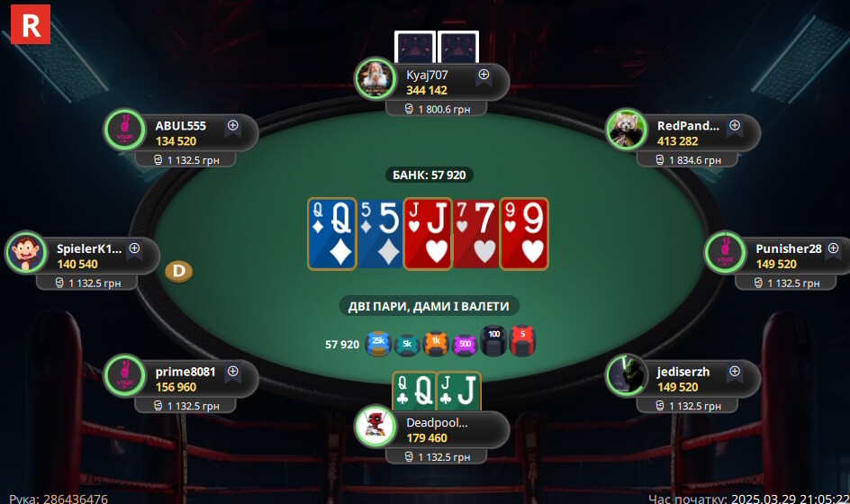Click Kyaj707's 1 800.6 грн bounty badge
Viewport: 850px width, 504px height.
(437, 109)
